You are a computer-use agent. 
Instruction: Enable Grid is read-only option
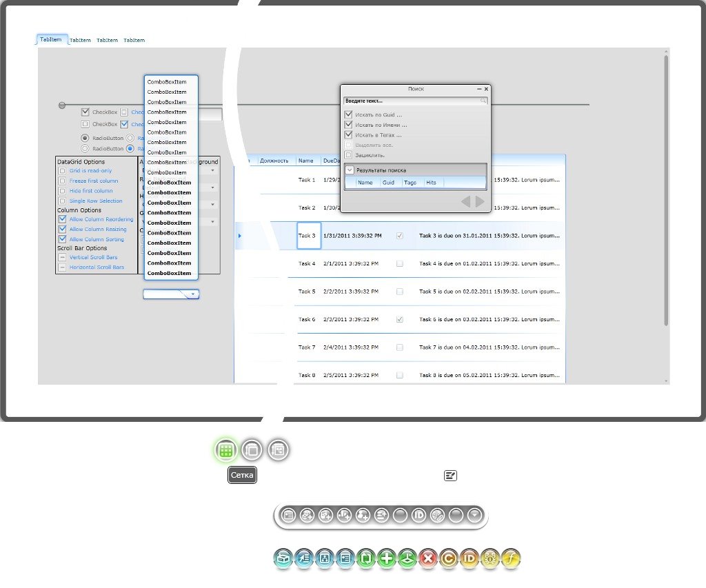coord(62,171)
